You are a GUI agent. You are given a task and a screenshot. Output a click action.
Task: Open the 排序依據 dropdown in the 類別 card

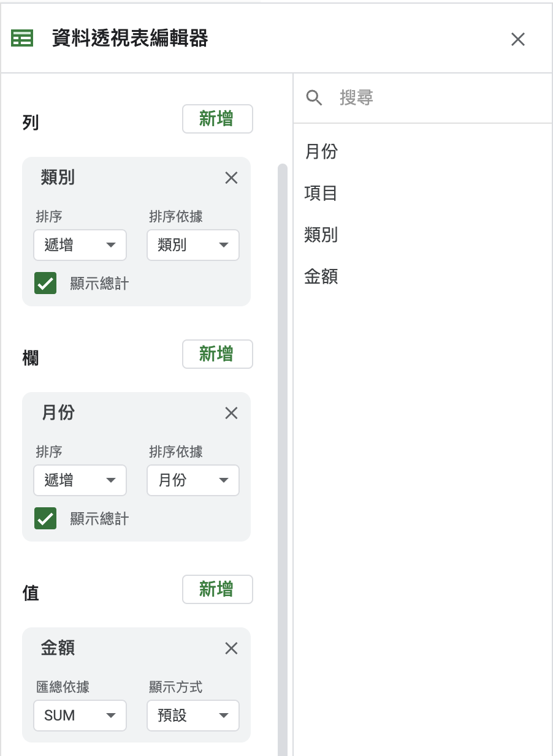click(x=193, y=244)
